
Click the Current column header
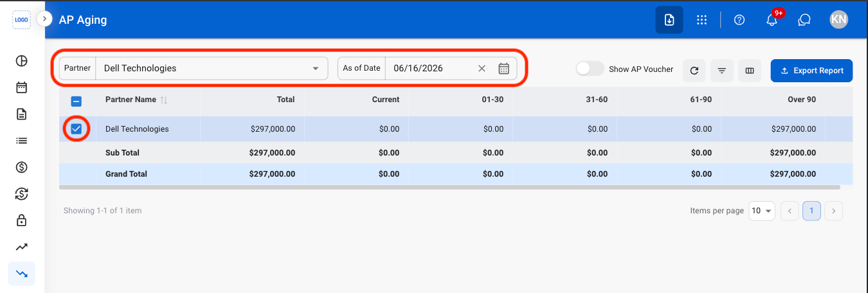[386, 100]
